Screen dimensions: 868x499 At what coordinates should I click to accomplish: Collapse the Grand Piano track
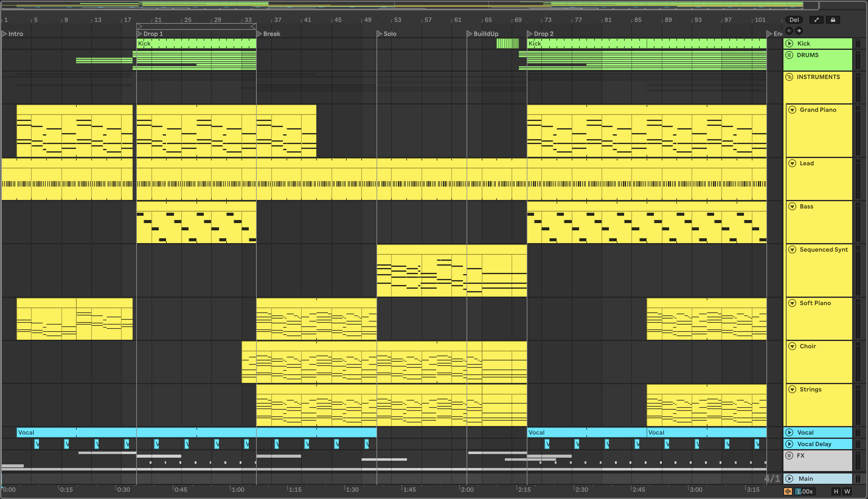pos(792,110)
